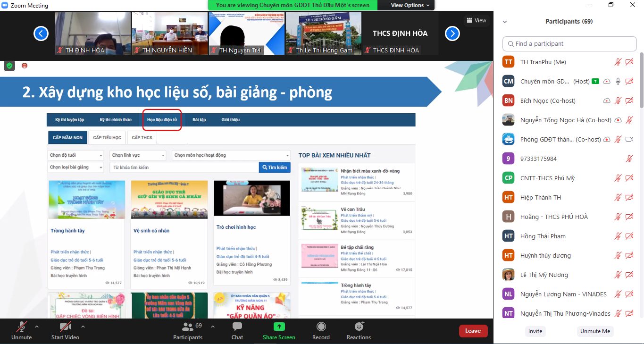Image resolution: width=644 pixels, height=344 pixels.
Task: Open the Chat icon
Action: click(237, 327)
